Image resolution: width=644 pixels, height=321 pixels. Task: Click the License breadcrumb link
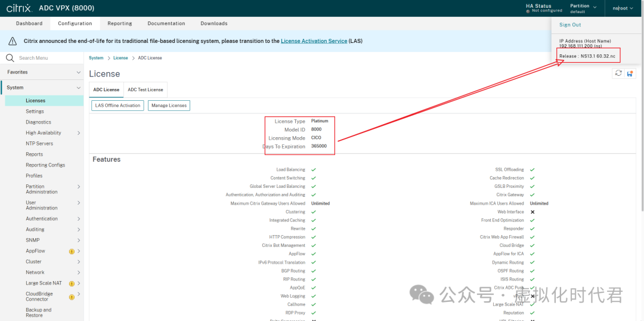120,58
